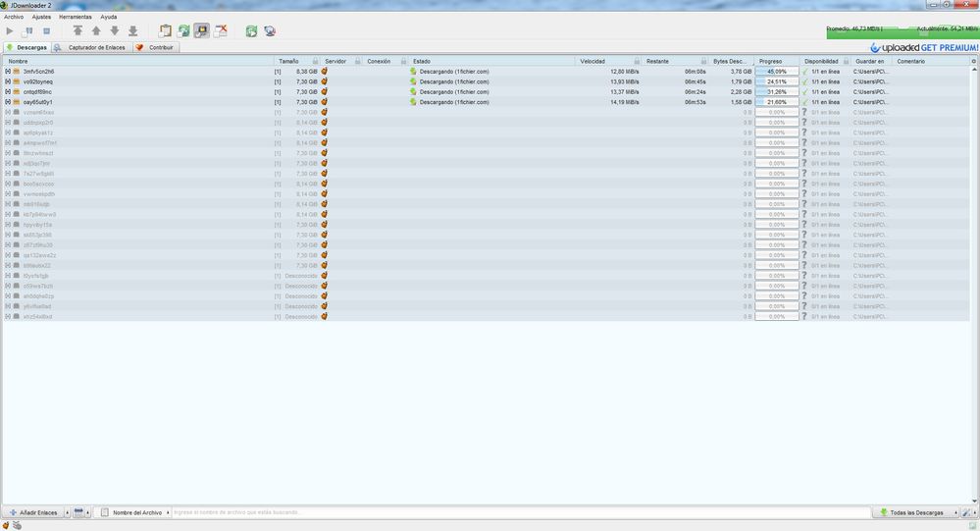Click the Añadir Enlaces button
This screenshot has width=980, height=531.
click(x=33, y=512)
